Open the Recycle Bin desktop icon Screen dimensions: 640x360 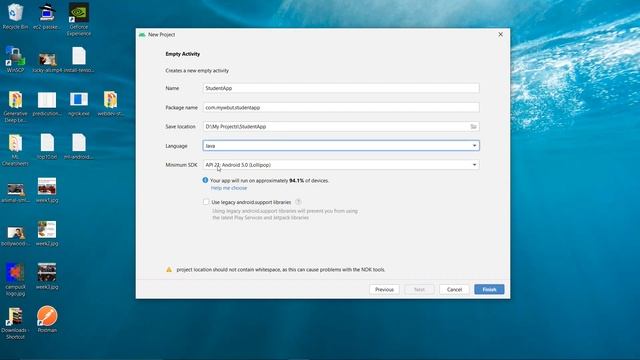point(16,13)
